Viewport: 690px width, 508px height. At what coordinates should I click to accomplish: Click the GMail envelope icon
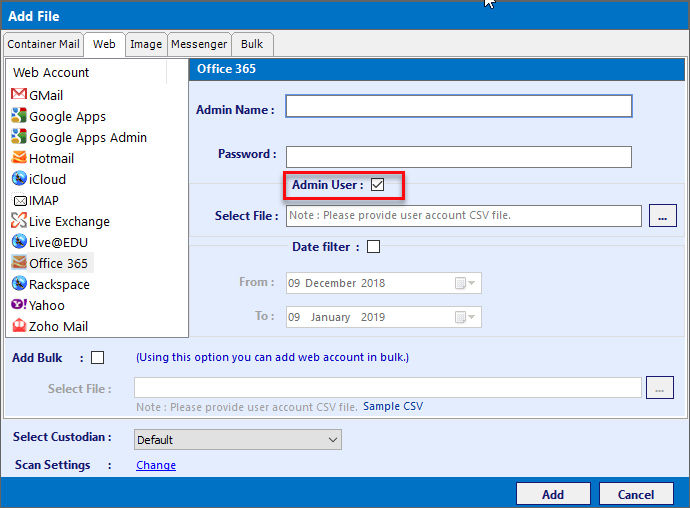pos(19,94)
